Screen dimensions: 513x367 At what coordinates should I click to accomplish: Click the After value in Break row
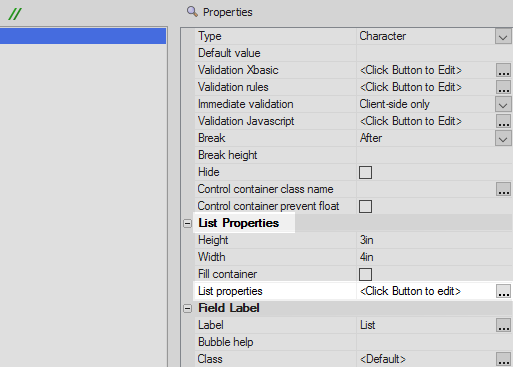371,138
